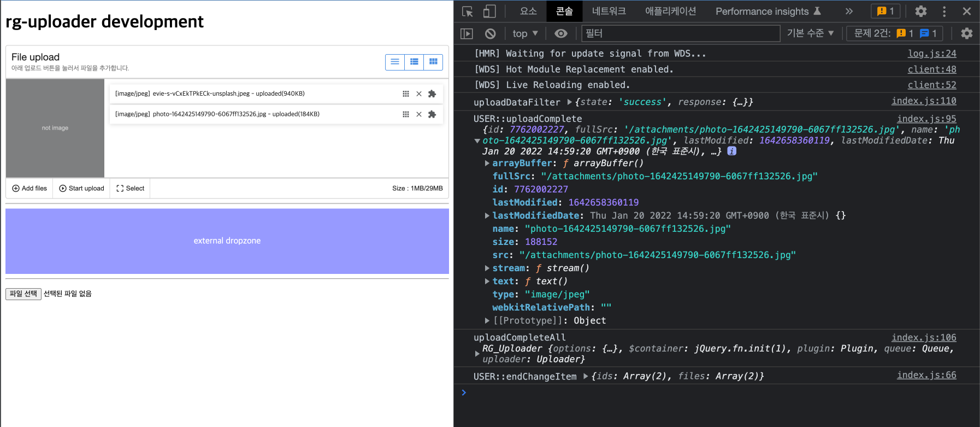The image size is (980, 427).
Task: Click plugin puzzle icon on evie-s unsplash.jpeg row
Action: click(432, 93)
